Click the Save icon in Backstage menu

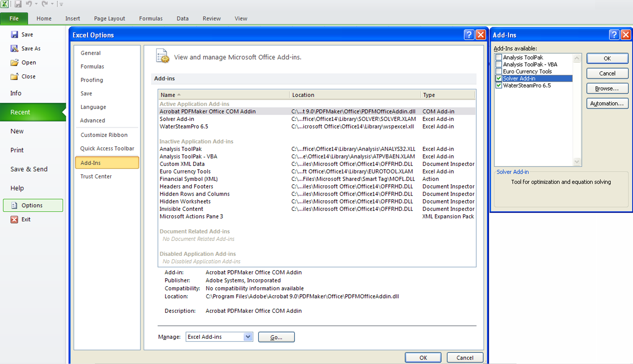(14, 34)
